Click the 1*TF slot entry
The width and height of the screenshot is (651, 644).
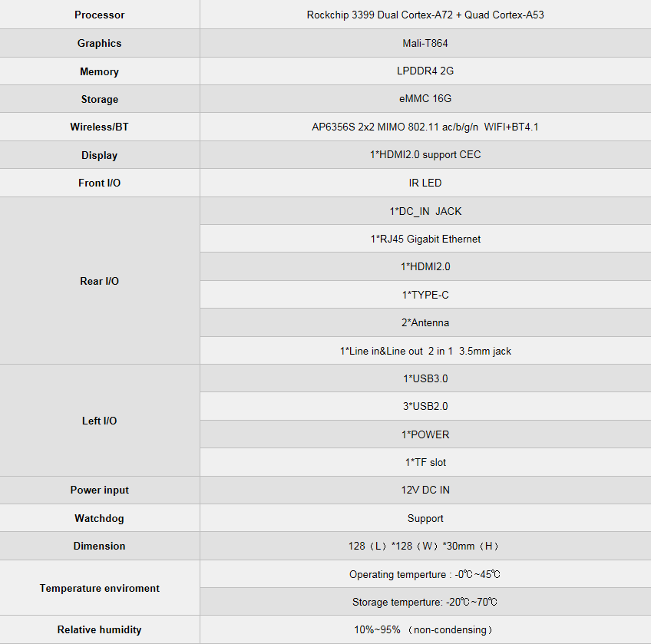click(x=425, y=462)
